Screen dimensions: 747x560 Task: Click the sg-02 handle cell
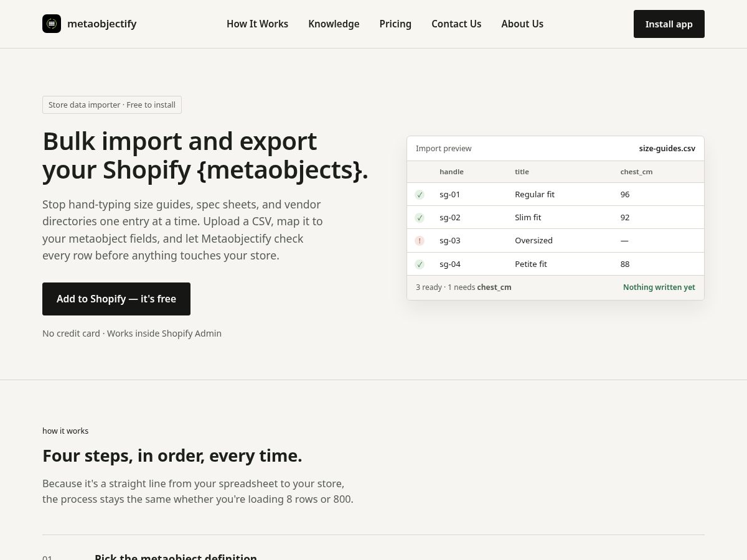point(450,217)
